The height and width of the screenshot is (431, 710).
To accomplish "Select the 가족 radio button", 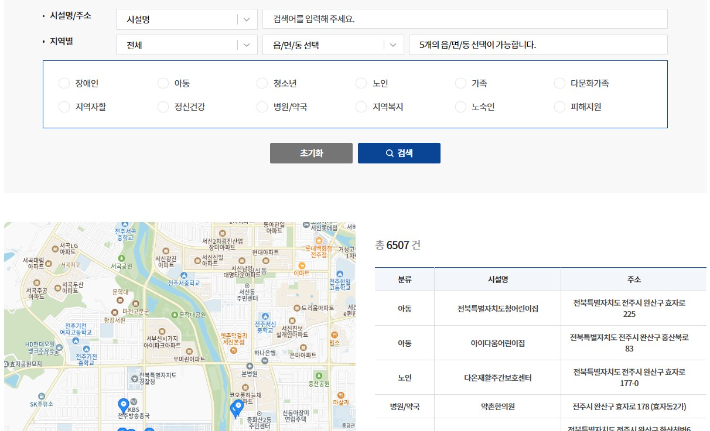I will [461, 83].
